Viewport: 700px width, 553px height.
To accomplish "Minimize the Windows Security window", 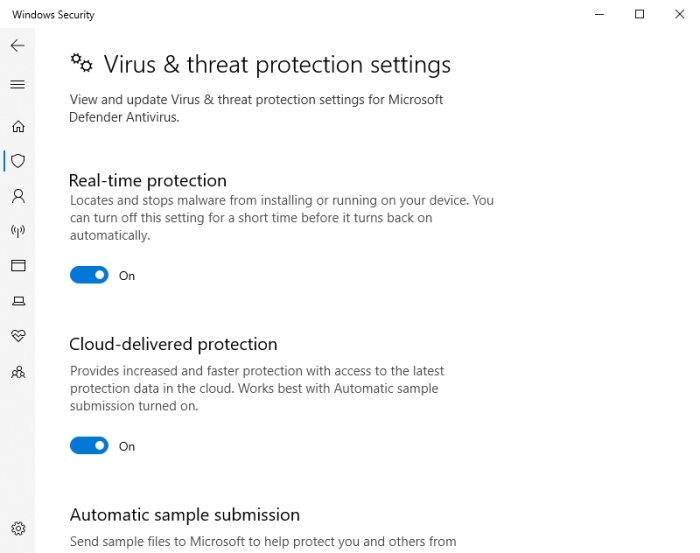I will pyautogui.click(x=599, y=14).
